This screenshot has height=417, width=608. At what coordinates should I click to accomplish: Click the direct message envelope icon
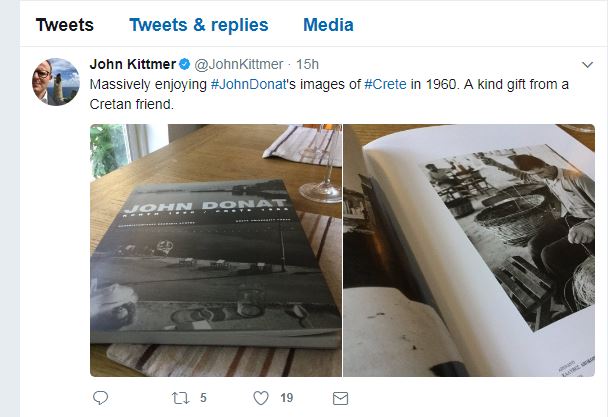pos(340,398)
